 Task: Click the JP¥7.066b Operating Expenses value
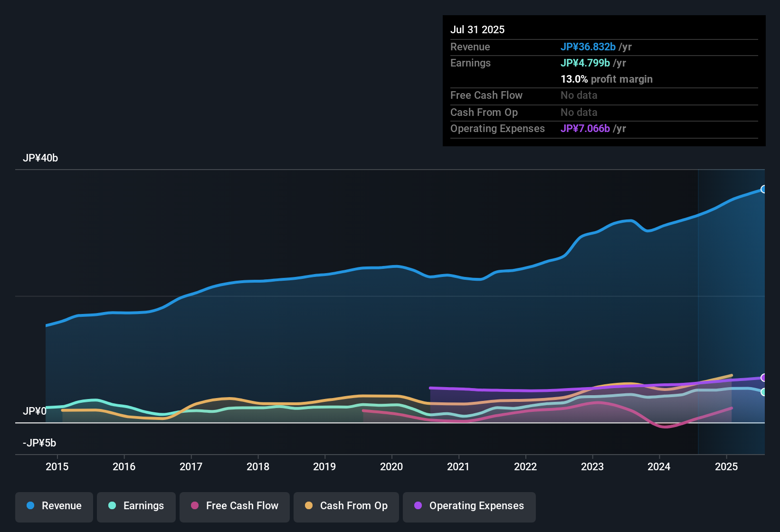(586, 129)
